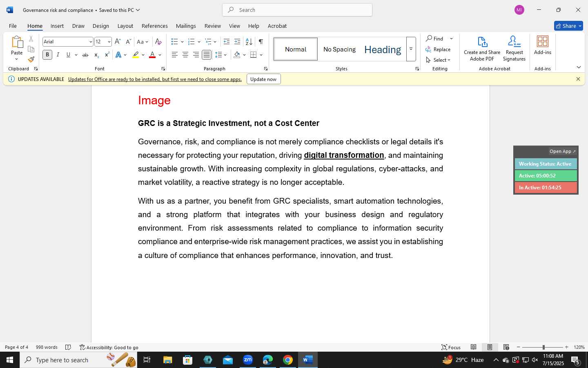Toggle Strikethrough formatting
The width and height of the screenshot is (588, 368).
pyautogui.click(x=85, y=55)
